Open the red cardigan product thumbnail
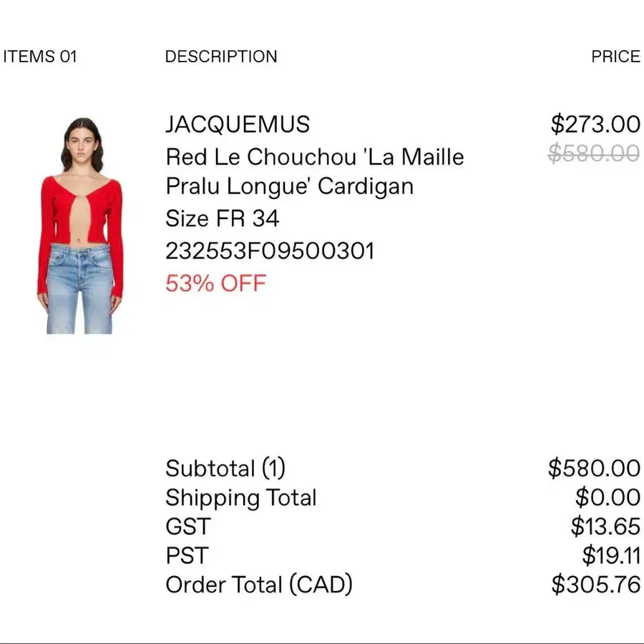This screenshot has width=644, height=644. tap(80, 225)
